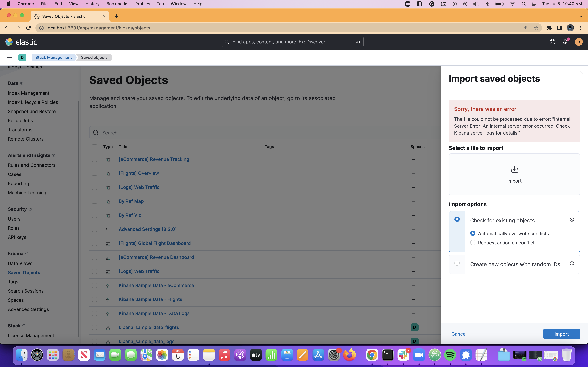
Task: Check the [Flights] Overview row checkbox
Action: point(94,173)
